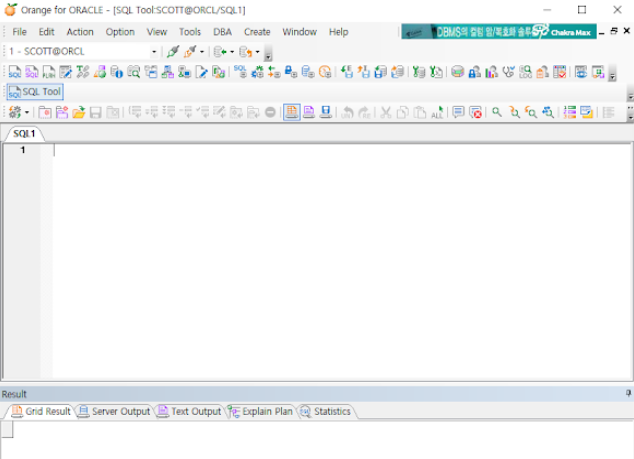Click the select ALL icon
The image size is (634, 459).
click(437, 112)
